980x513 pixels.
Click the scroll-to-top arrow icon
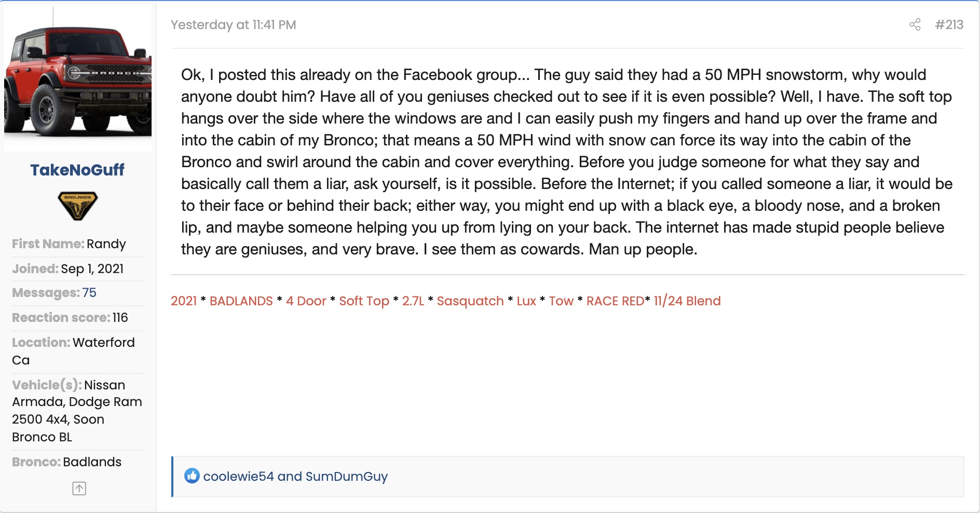click(x=79, y=489)
